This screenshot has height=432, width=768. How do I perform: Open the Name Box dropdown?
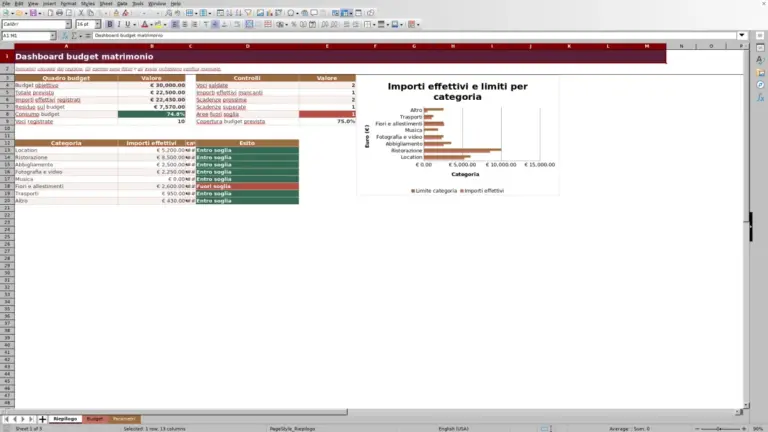coord(52,36)
